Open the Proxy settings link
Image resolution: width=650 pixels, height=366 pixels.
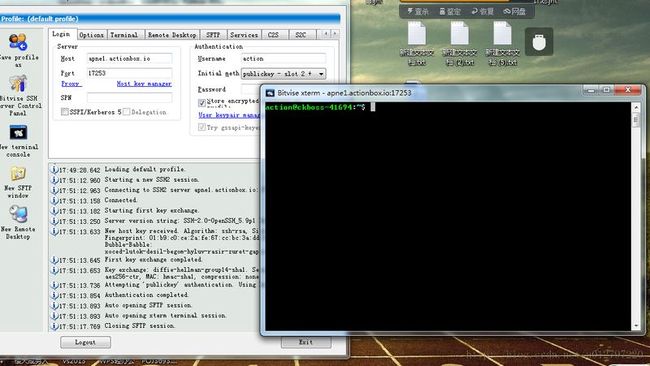(x=71, y=84)
